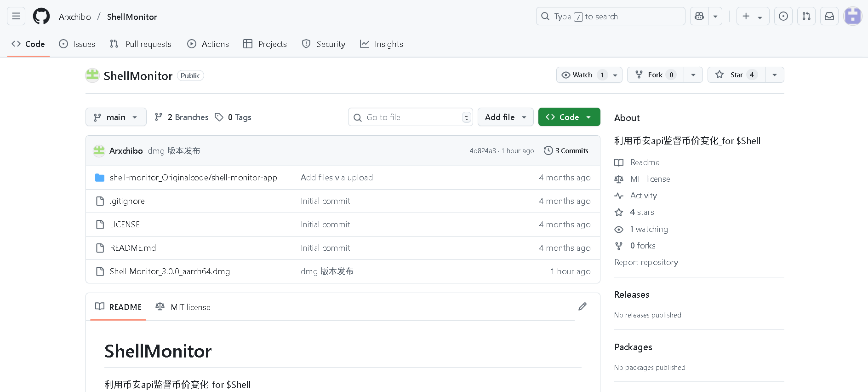Open Shell Monitor_3.0.0_aarch64.dmg file
This screenshot has width=868, height=392.
tap(170, 271)
